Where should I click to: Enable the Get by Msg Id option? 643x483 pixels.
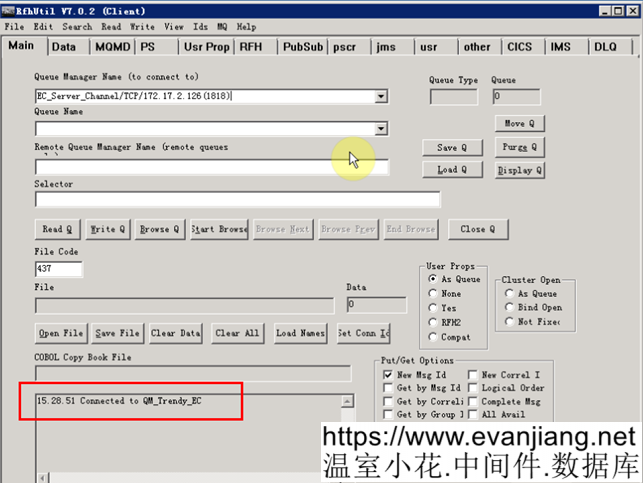388,387
